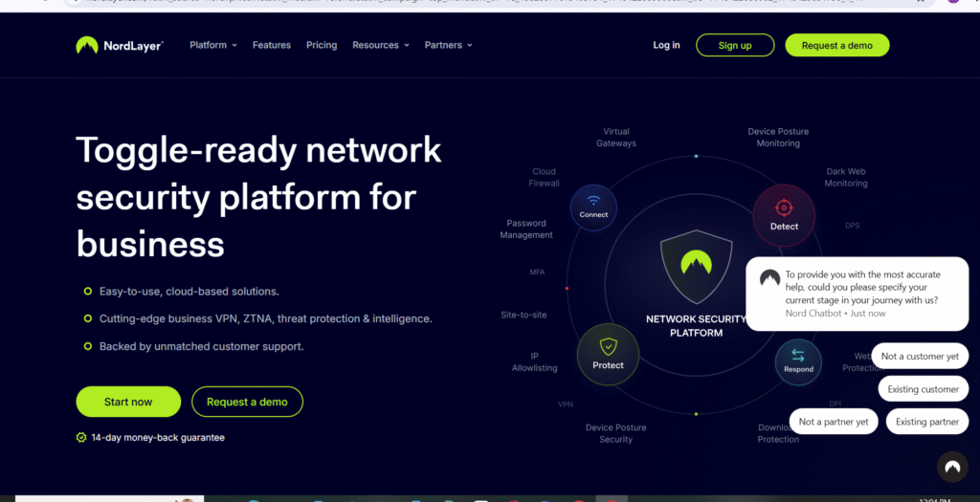Open the Pricing page
The height and width of the screenshot is (502, 980).
pos(322,45)
